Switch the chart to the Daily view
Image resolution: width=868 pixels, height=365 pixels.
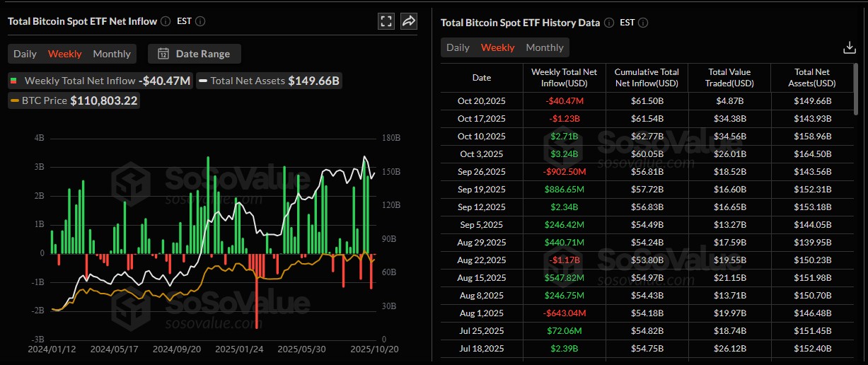(25, 54)
